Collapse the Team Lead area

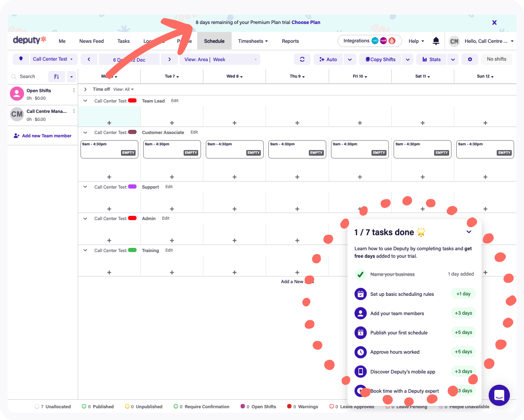[85, 101]
